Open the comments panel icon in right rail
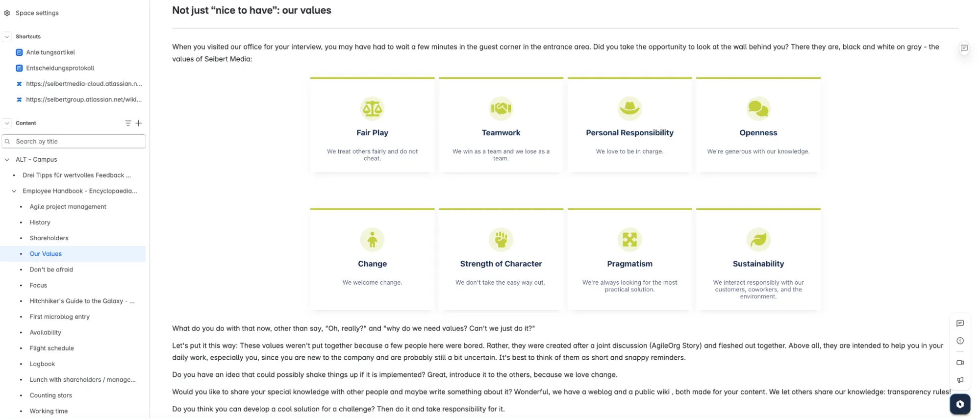This screenshot has height=419, width=980. (960, 323)
